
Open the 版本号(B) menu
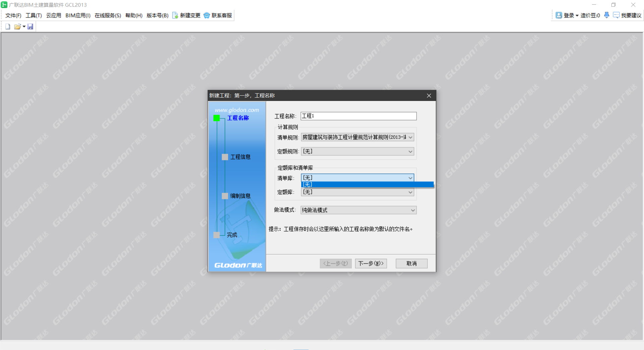(157, 15)
